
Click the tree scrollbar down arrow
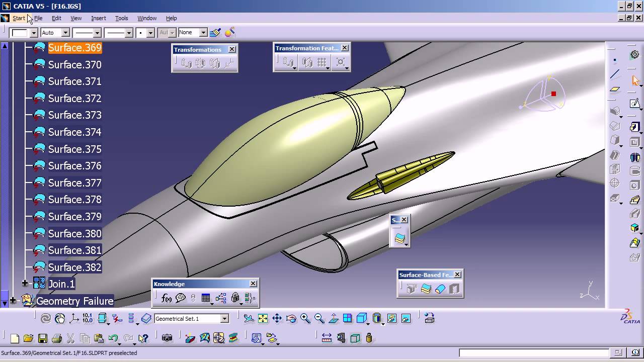5,304
